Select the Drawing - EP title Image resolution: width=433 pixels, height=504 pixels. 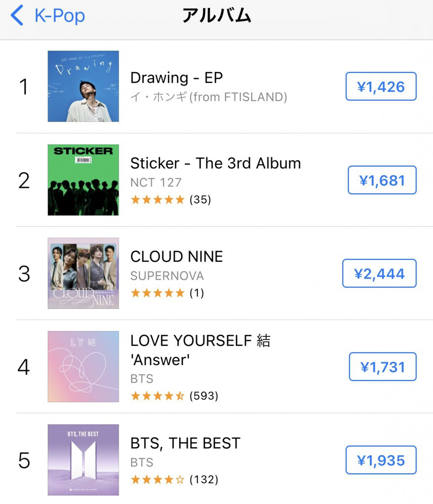(177, 78)
